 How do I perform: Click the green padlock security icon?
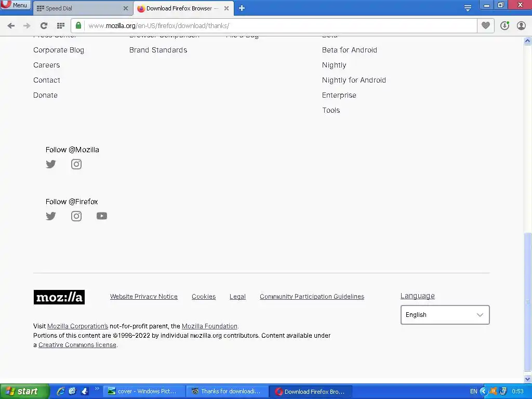pyautogui.click(x=78, y=25)
